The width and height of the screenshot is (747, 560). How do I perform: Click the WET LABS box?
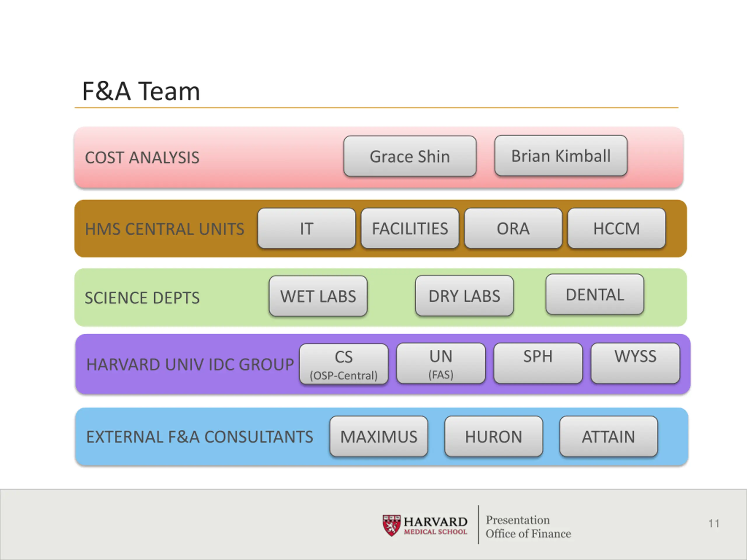point(318,296)
